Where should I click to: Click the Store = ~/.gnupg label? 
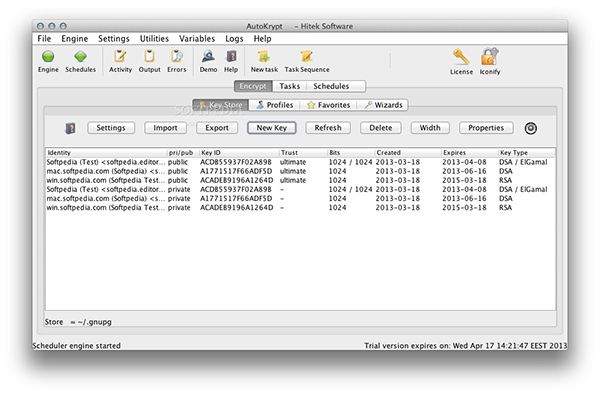(78, 322)
